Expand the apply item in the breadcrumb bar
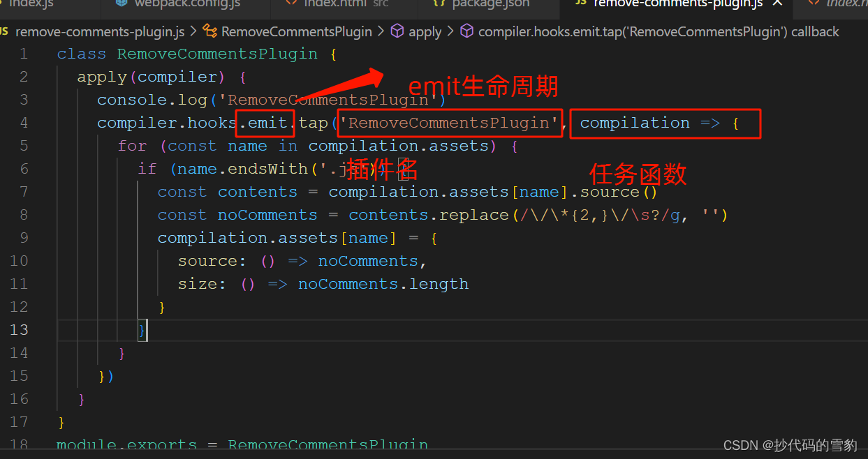 point(425,31)
